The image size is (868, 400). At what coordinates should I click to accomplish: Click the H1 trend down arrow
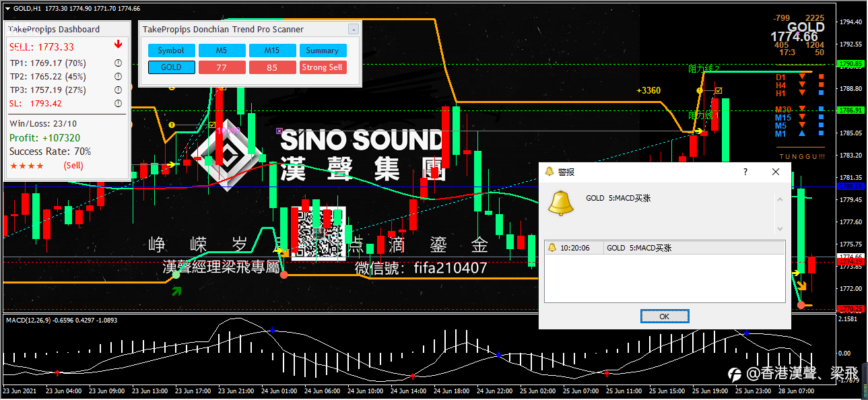(802, 94)
